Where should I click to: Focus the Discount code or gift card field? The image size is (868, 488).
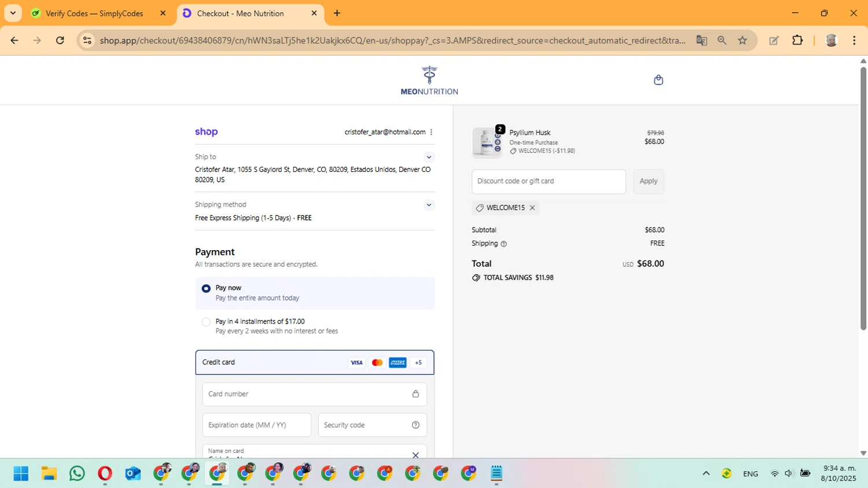pyautogui.click(x=549, y=181)
